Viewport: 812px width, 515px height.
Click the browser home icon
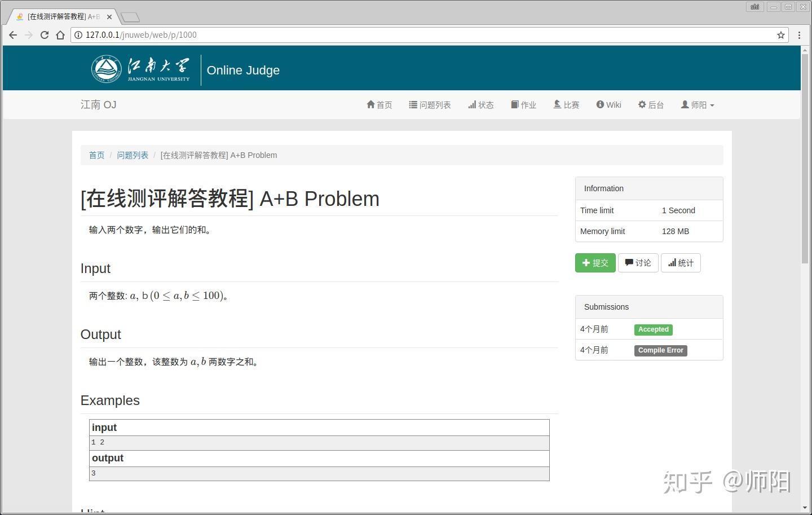pyautogui.click(x=60, y=35)
